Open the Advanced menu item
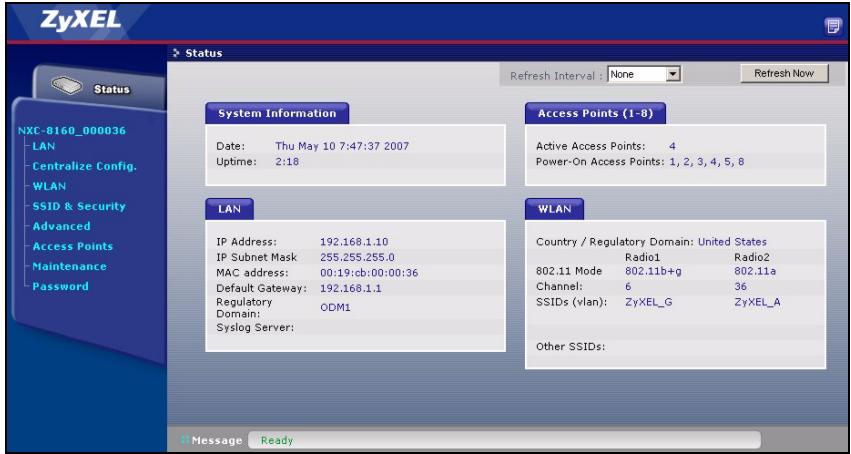The image size is (851, 454). [61, 226]
